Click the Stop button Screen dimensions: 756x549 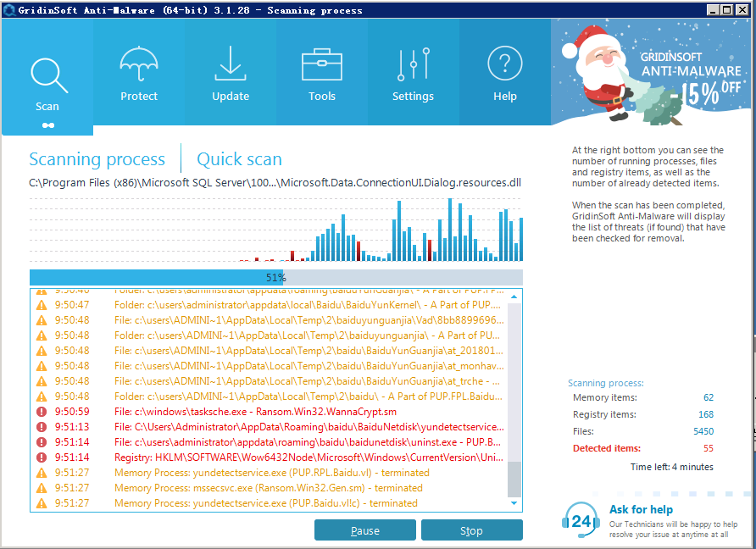[471, 530]
